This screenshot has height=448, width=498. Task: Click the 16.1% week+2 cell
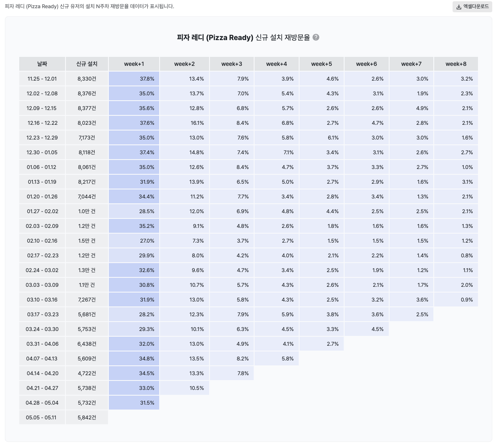point(184,123)
